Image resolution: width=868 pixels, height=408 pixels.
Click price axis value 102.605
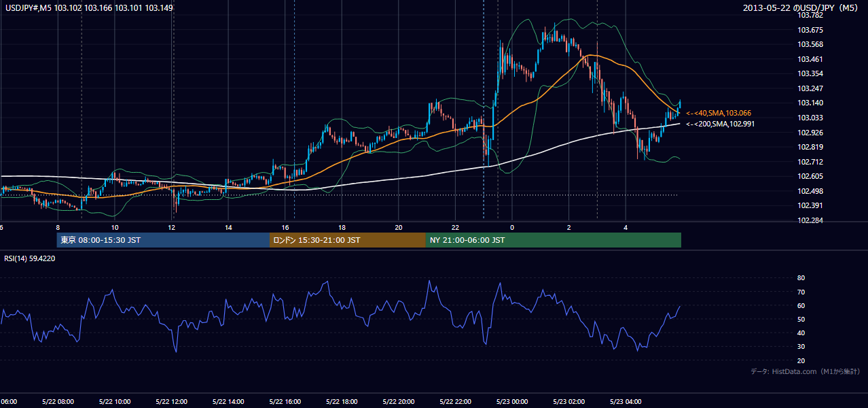coord(810,176)
